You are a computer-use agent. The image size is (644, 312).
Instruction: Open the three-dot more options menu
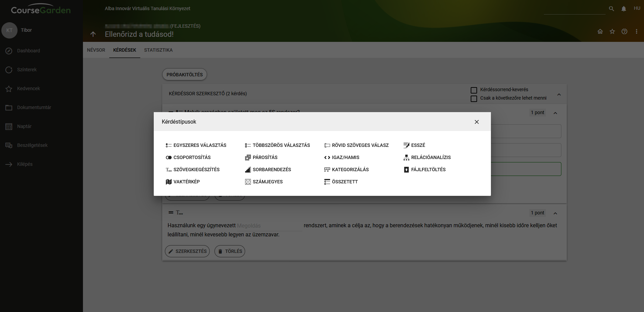pyautogui.click(x=637, y=31)
